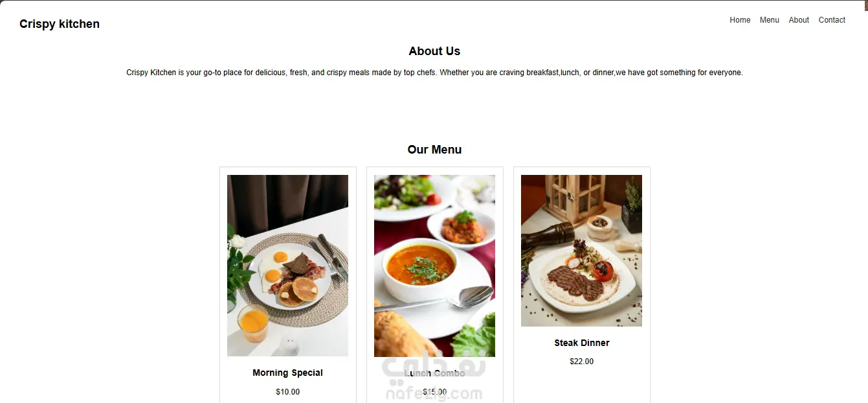Select the Lunch Combo item title
The width and height of the screenshot is (868, 403).
tap(434, 373)
